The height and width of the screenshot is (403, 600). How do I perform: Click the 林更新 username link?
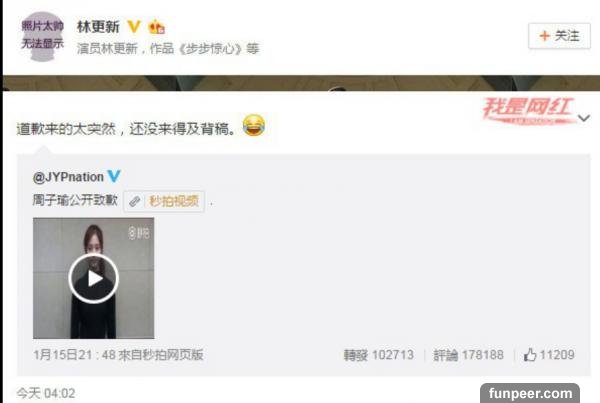(x=98, y=27)
